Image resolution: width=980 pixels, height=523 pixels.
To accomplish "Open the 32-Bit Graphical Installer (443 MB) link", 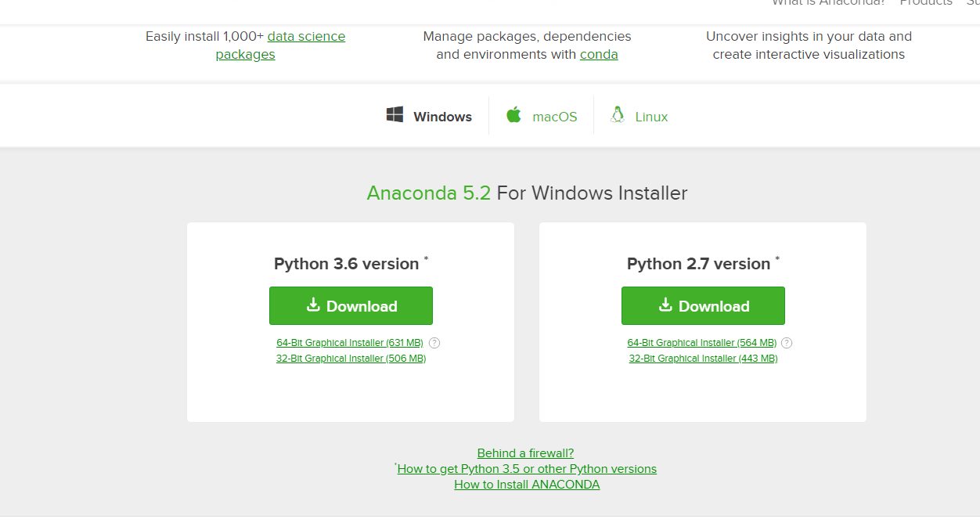I will coord(703,359).
